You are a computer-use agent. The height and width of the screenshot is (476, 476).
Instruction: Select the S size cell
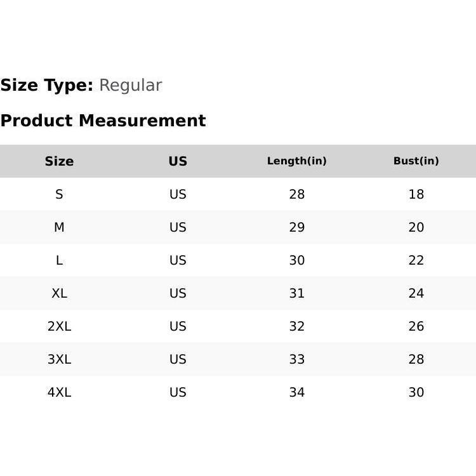click(x=59, y=194)
